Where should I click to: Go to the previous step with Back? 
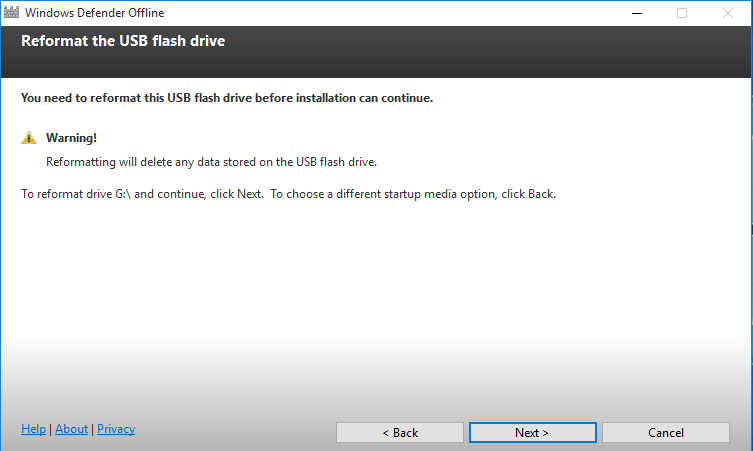click(x=400, y=432)
